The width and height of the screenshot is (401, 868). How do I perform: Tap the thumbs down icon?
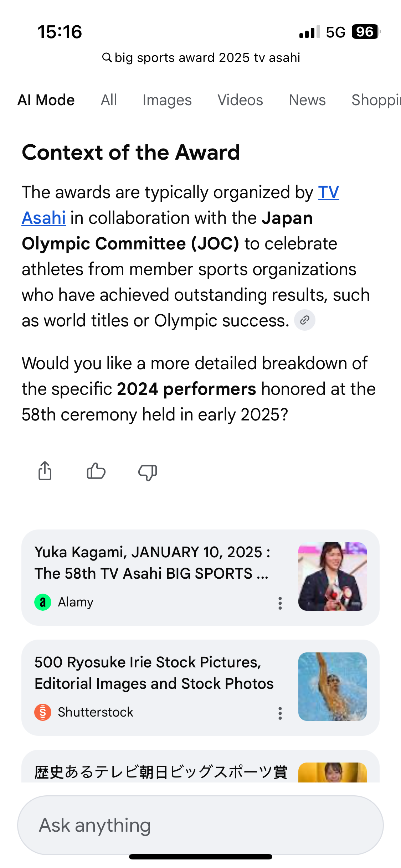[x=148, y=472]
